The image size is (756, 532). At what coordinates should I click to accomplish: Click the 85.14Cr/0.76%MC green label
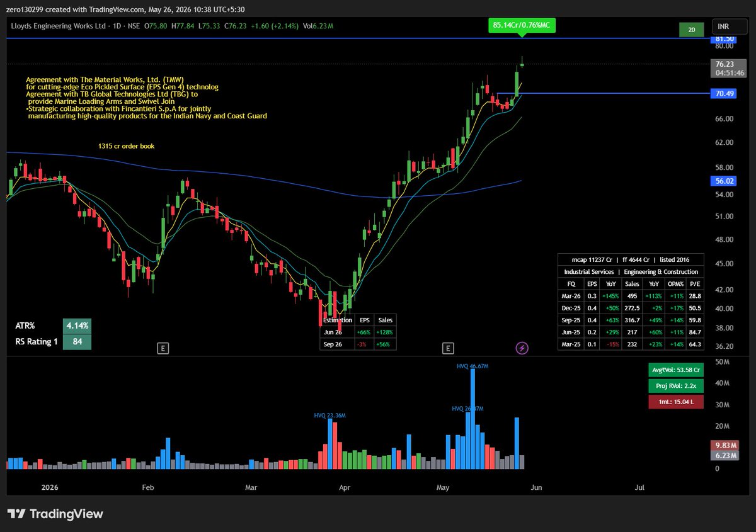point(522,25)
